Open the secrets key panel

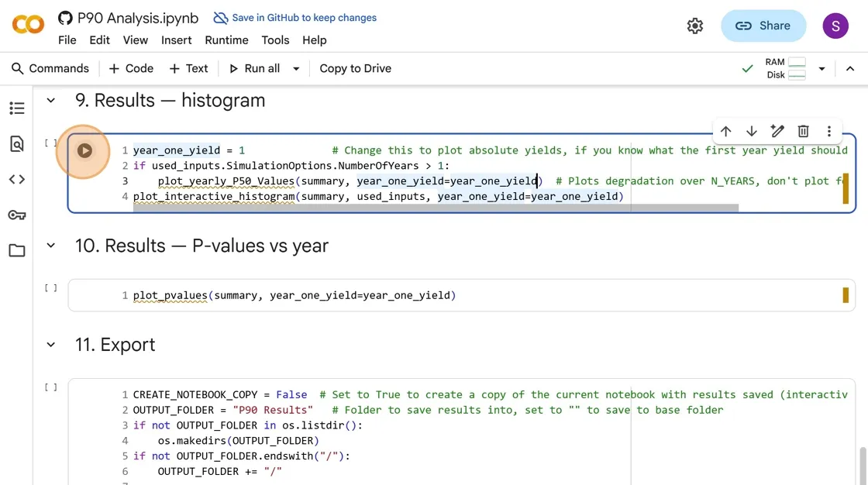[17, 215]
